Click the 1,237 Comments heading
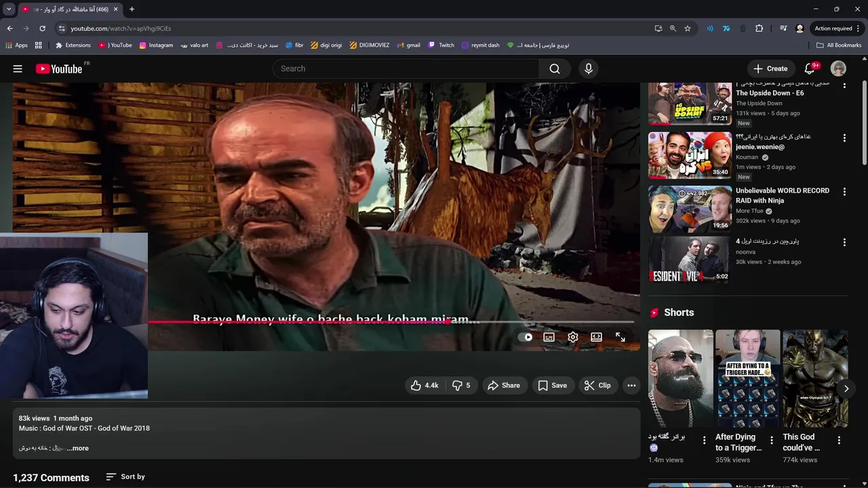 click(51, 477)
